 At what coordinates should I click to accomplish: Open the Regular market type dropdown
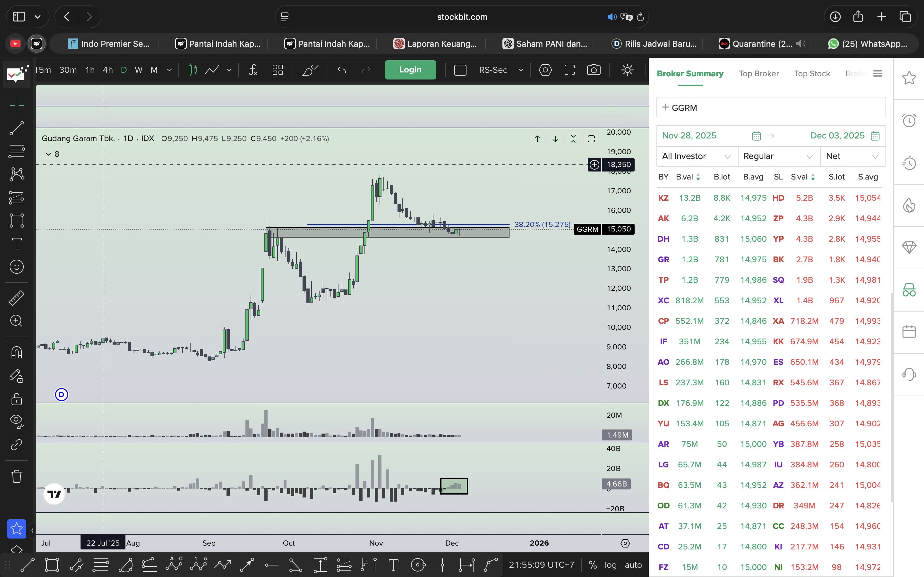point(778,156)
